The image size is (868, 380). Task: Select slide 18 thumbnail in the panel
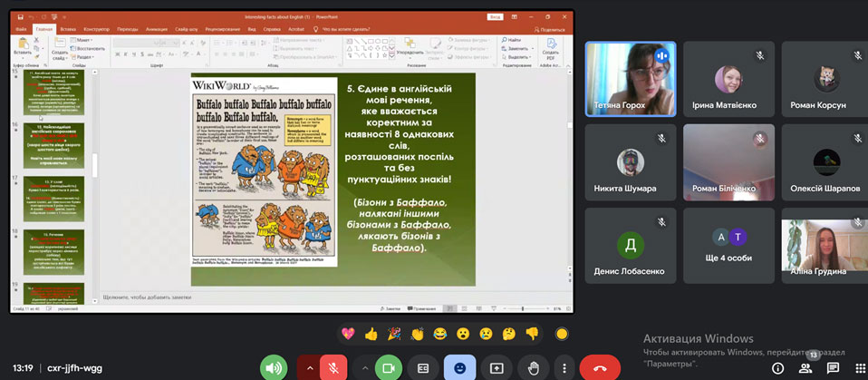click(53, 252)
